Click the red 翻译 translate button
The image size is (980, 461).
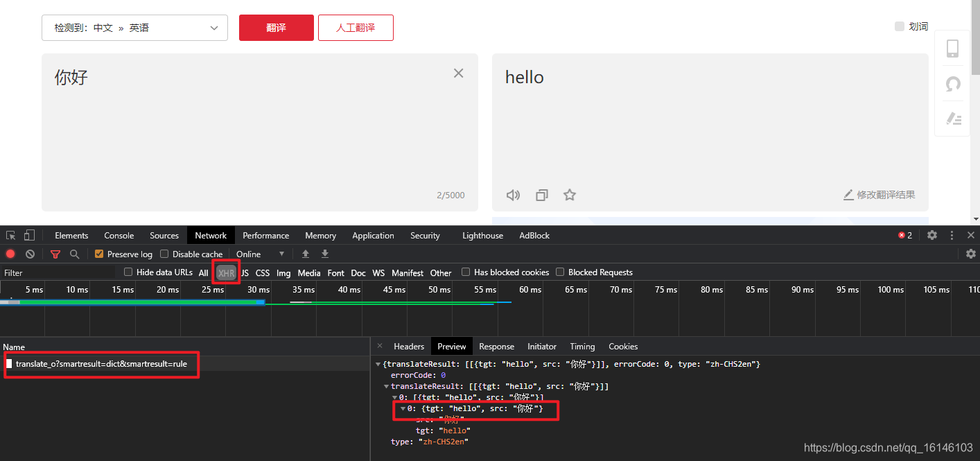pyautogui.click(x=277, y=28)
